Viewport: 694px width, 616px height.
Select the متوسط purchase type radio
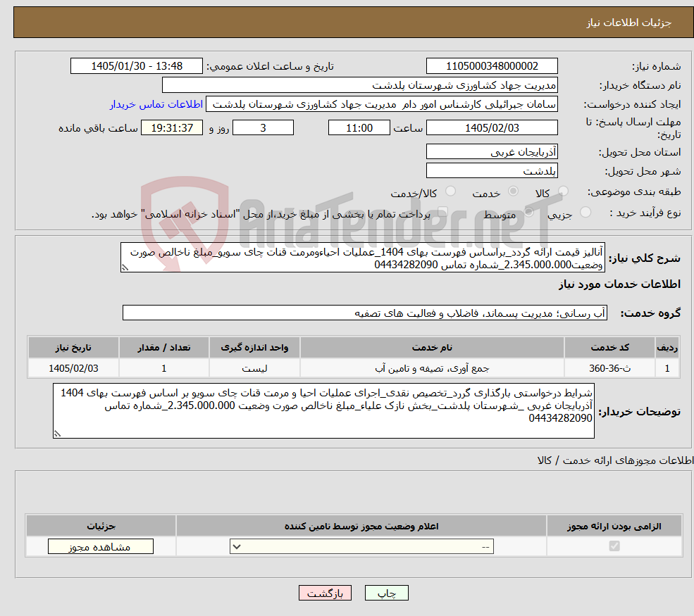[528, 213]
